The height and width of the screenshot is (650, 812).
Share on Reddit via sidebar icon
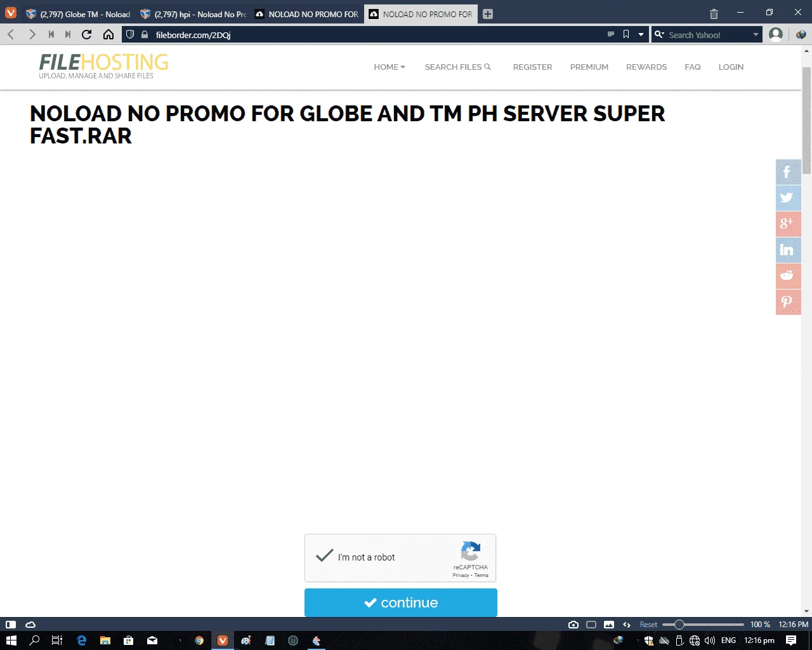(x=788, y=275)
